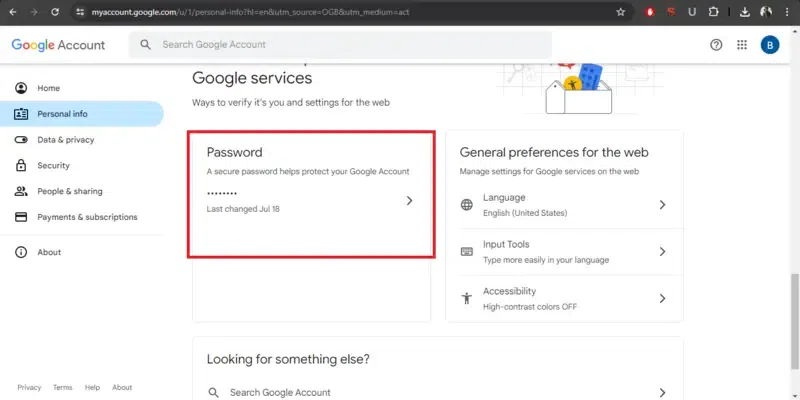Open the Password chevron arrow
The height and width of the screenshot is (400, 800).
(x=409, y=201)
